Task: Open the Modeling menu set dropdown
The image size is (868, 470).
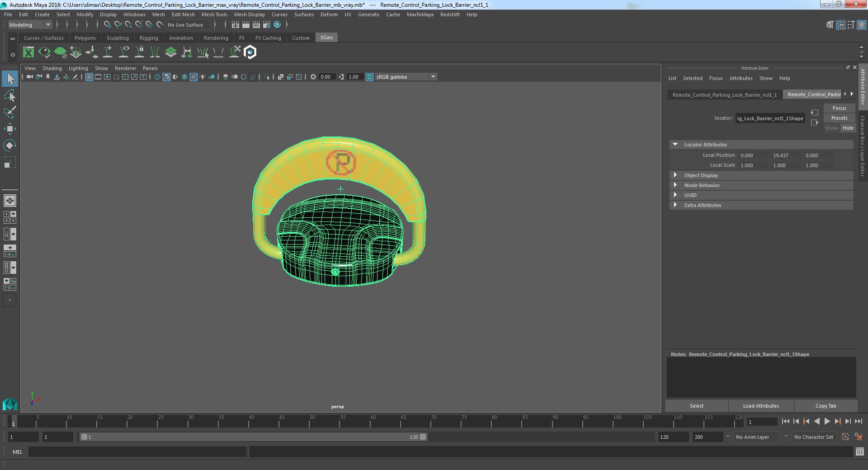Action: tap(30, 25)
